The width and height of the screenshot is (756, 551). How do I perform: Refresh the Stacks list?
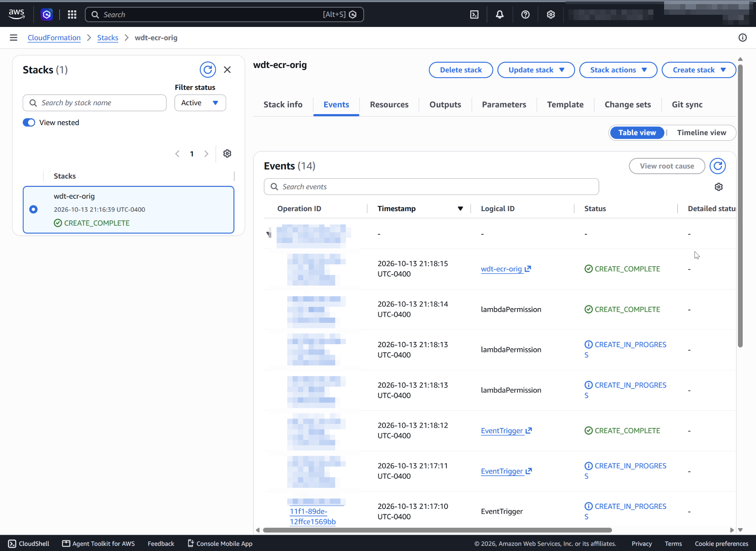point(208,69)
